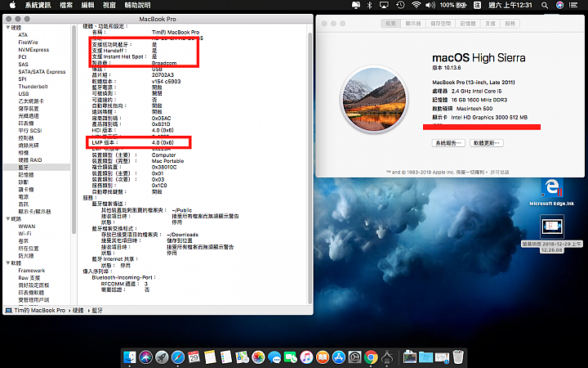The width and height of the screenshot is (588, 368).
Task: Click the 軟體更新… button
Action: (x=487, y=143)
